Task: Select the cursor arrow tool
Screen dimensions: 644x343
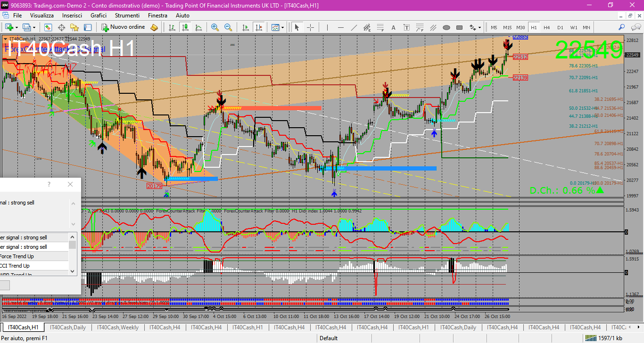Action: 297,27
